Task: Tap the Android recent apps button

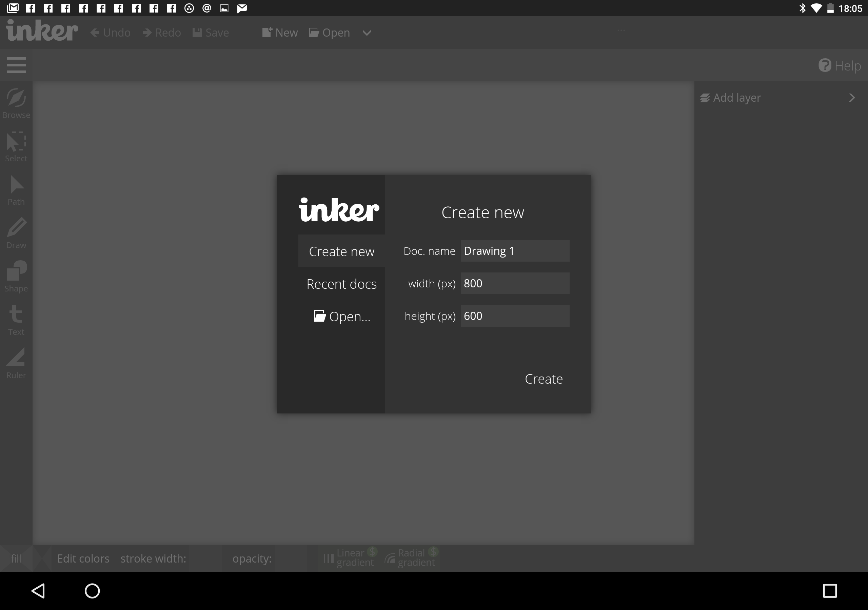Action: click(830, 591)
